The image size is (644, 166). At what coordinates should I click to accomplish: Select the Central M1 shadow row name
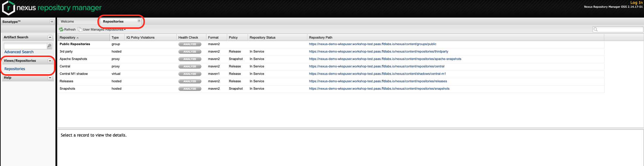coord(74,74)
